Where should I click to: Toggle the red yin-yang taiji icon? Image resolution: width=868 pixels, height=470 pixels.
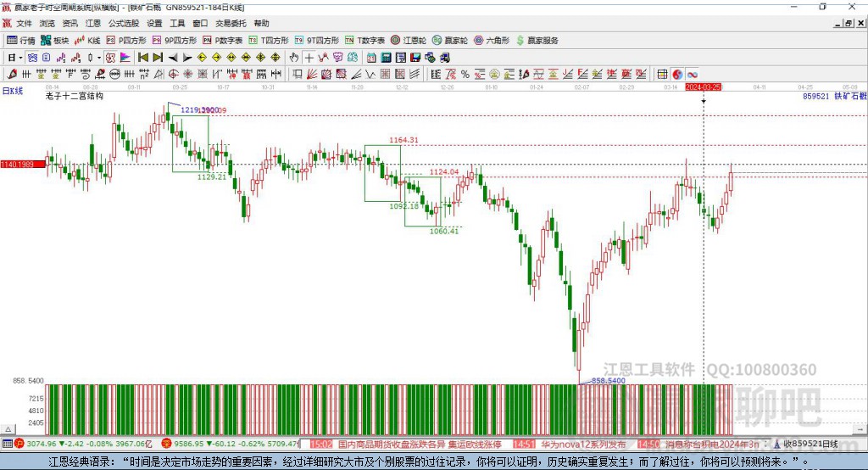tap(677, 74)
